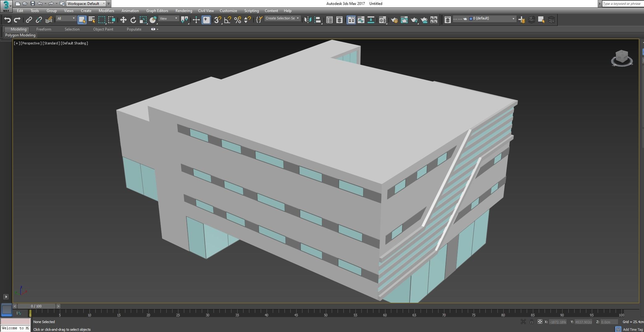Open the Graph Editors menu
This screenshot has width=644, height=332.
157,11
